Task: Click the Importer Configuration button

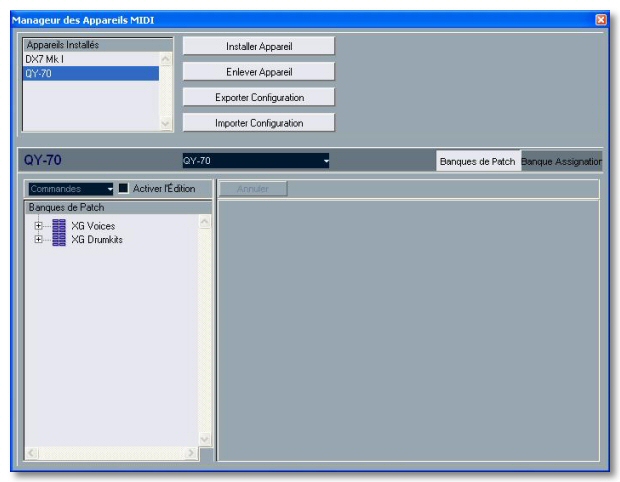Action: pyautogui.click(x=259, y=123)
